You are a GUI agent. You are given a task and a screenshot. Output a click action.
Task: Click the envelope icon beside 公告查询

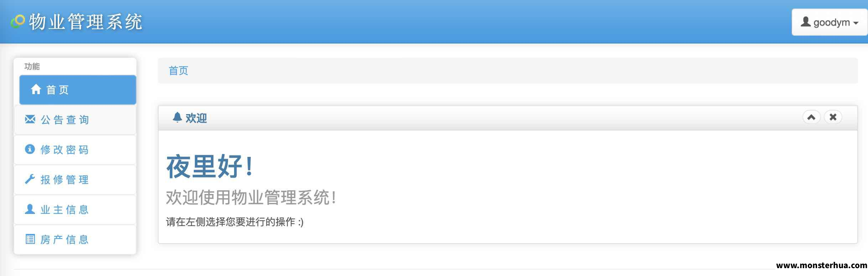point(30,119)
